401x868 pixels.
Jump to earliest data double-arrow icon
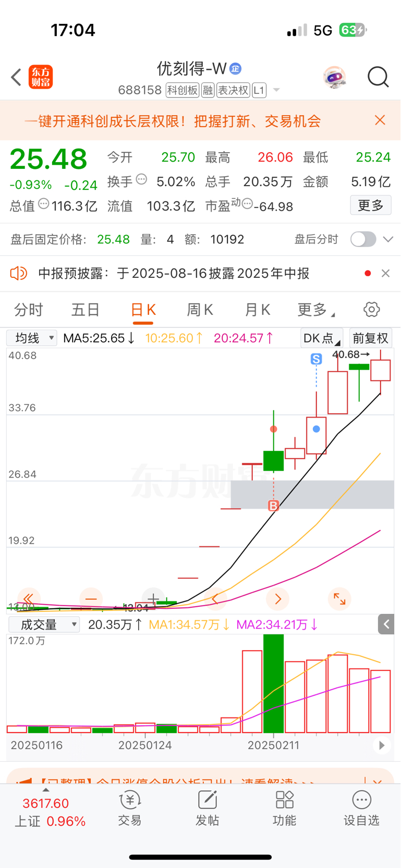point(29,598)
